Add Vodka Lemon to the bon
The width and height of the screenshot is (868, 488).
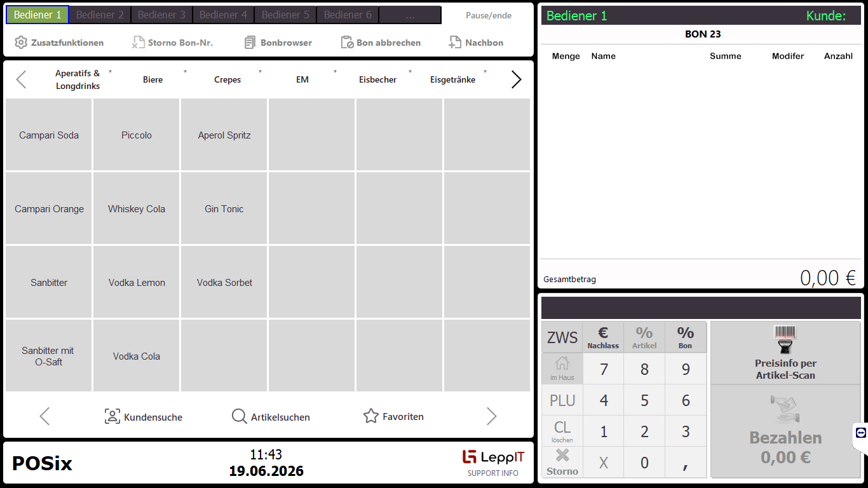click(137, 282)
